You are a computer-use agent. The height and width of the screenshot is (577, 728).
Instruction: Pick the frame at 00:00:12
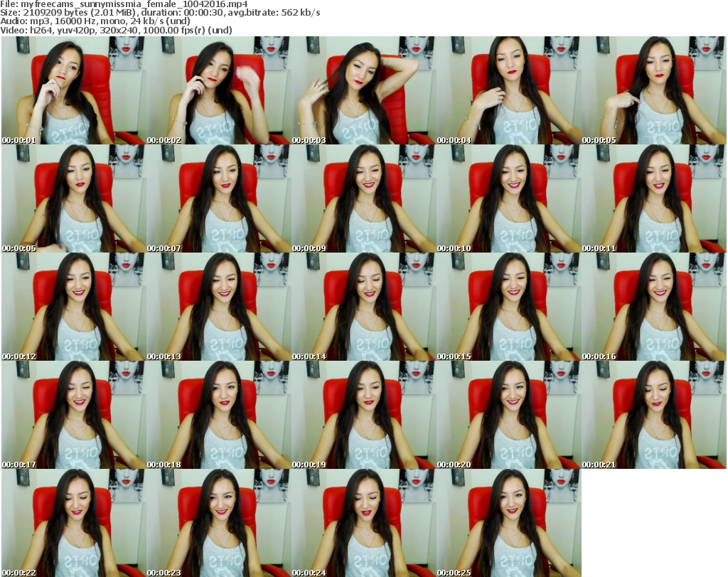point(73,307)
